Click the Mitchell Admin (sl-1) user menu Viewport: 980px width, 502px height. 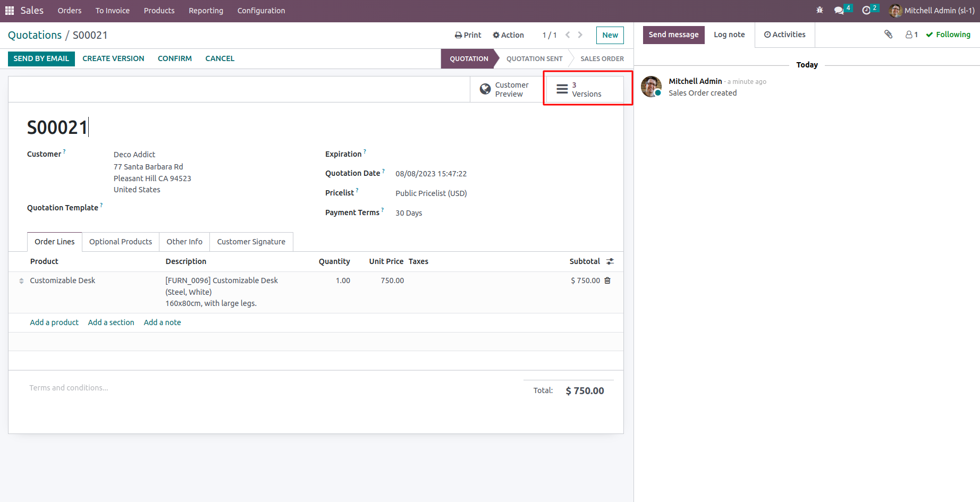(x=932, y=11)
